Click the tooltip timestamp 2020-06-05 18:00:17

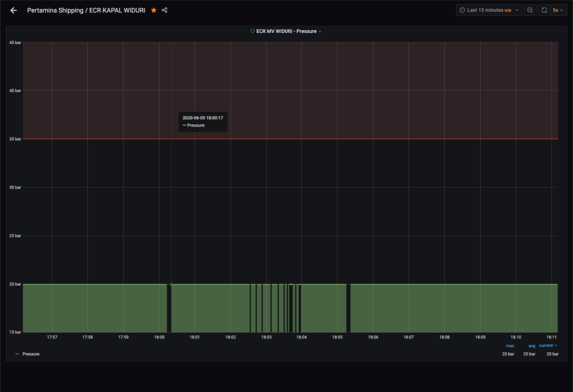point(203,118)
